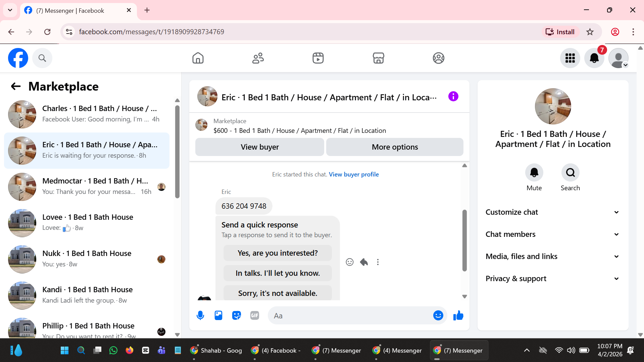
Task: Open Kandi 1 Bed 1 Bath House chat
Action: coord(87,295)
